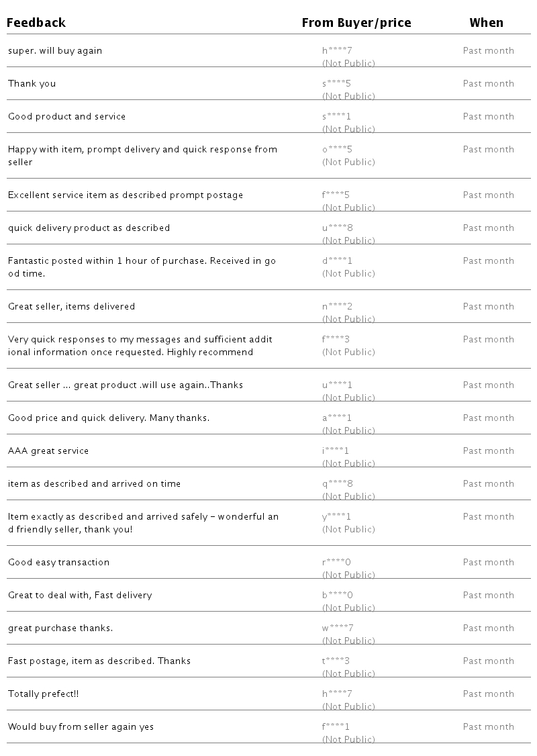Select buyer w****7 link
The height and width of the screenshot is (756, 537).
click(338, 628)
